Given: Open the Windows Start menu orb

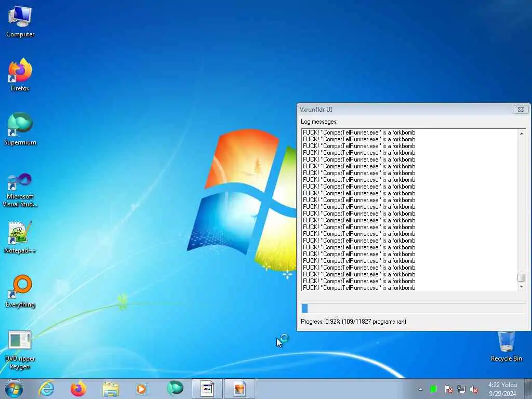Looking at the screenshot, I should click(x=14, y=389).
